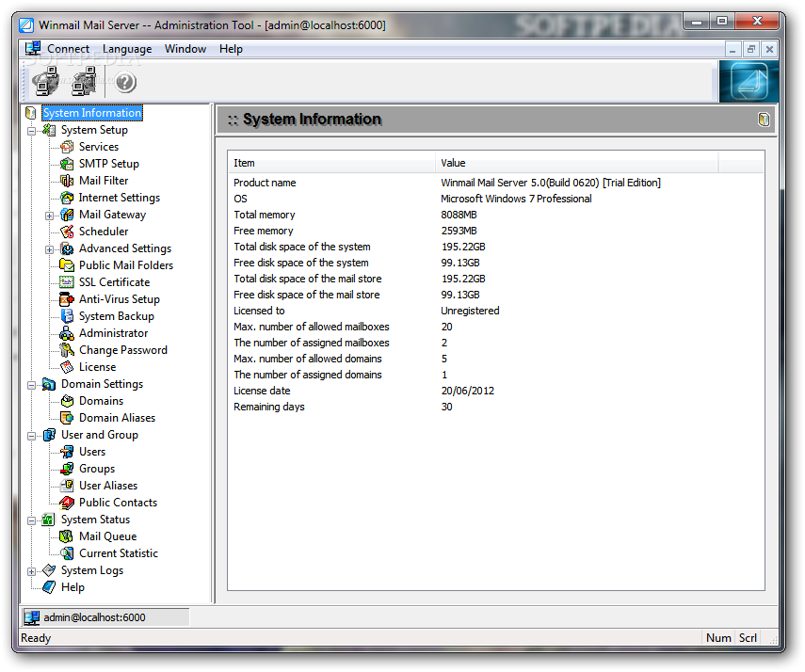This screenshot has height=672, width=805.
Task: Click the Current Statistic icon
Action: [67, 553]
